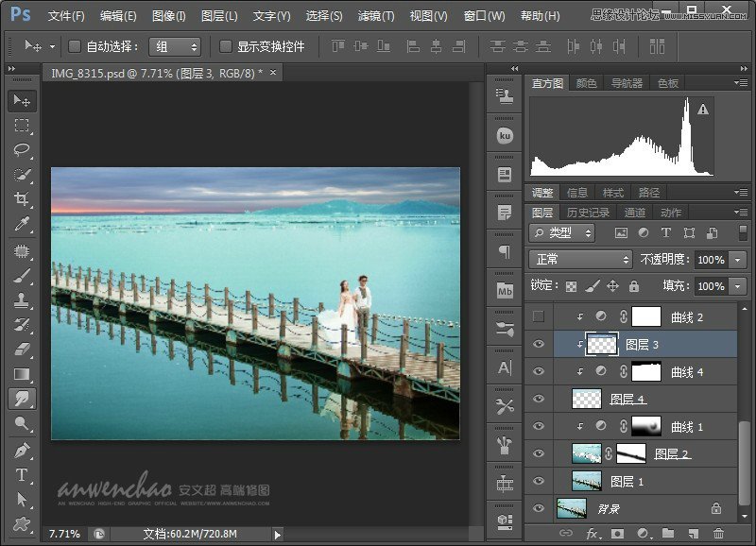
Task: Switch to the 历史记录 tab
Action: (588, 213)
